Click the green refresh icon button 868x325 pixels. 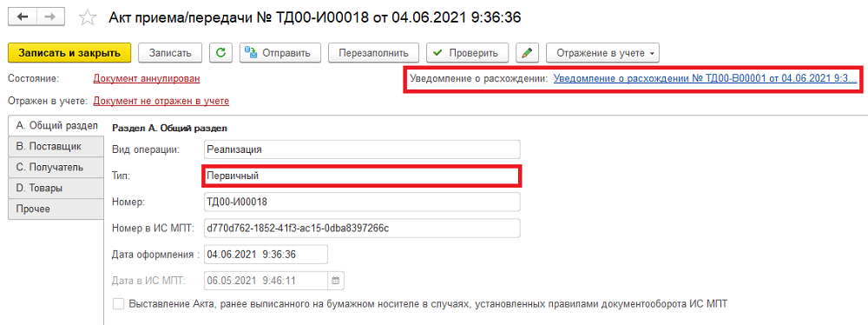(220, 53)
